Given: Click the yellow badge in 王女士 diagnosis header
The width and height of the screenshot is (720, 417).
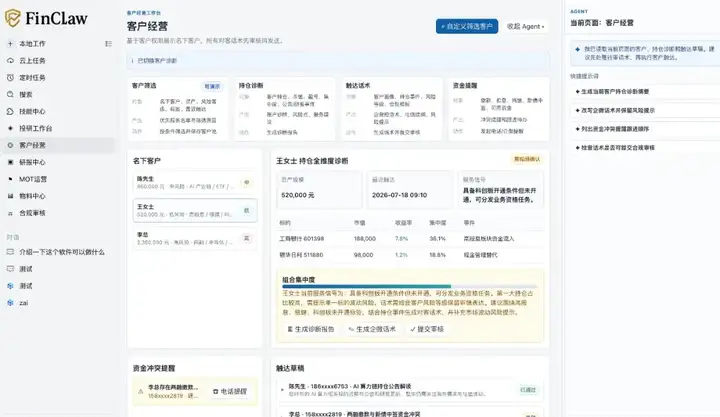Looking at the screenshot, I should click(x=527, y=159).
